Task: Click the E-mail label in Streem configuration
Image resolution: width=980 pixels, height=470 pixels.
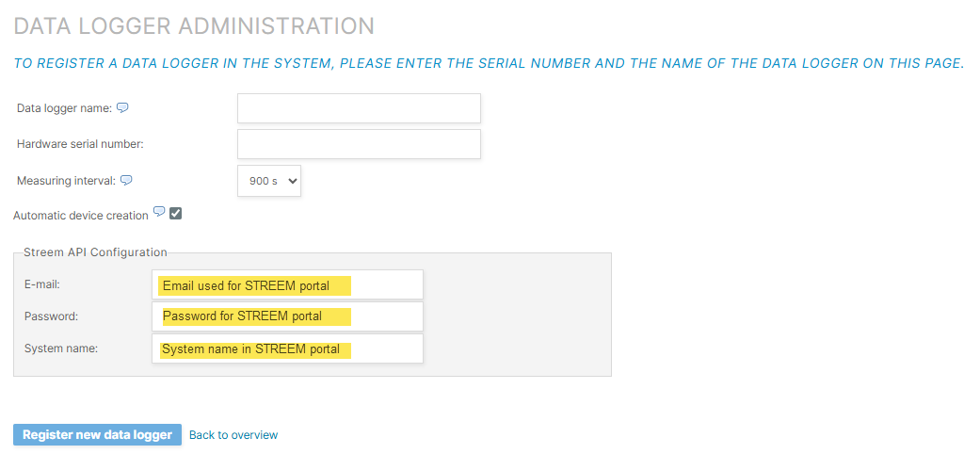Action: (41, 284)
